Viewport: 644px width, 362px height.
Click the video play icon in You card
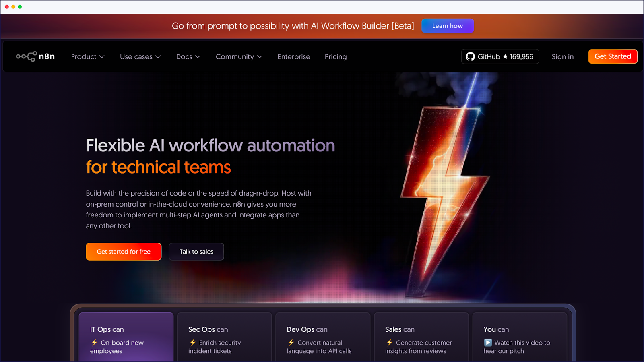pyautogui.click(x=488, y=343)
